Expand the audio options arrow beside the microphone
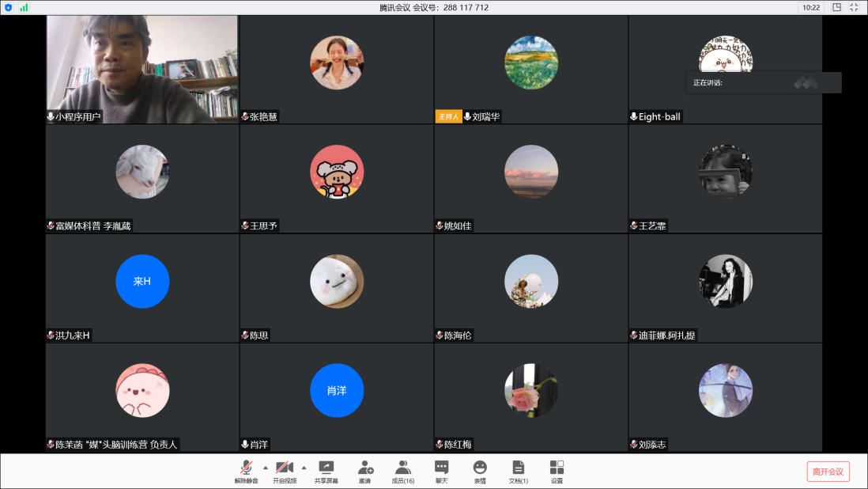The image size is (868, 489). [x=266, y=467]
